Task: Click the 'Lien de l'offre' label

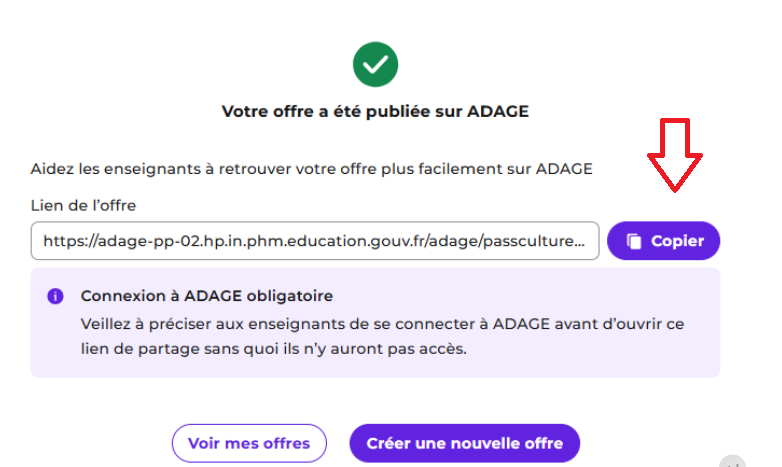Action: coord(83,206)
